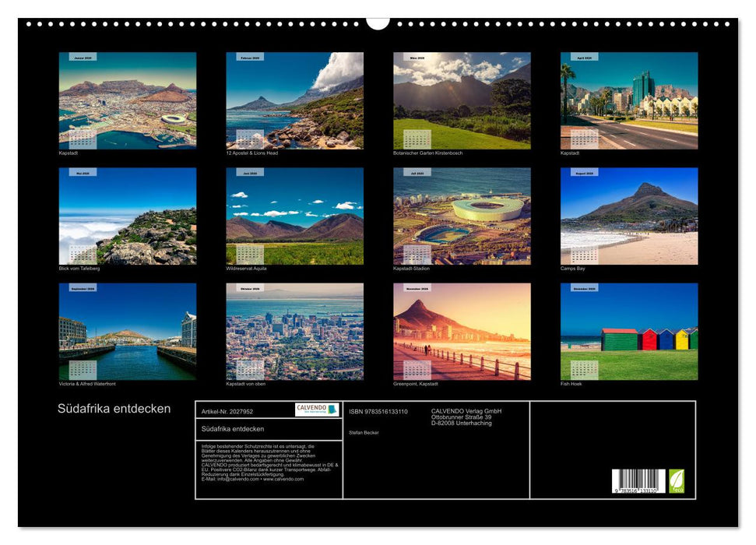Open the 'Camps Bay' beach thumbnail
The height and width of the screenshot is (545, 756).
click(631, 218)
